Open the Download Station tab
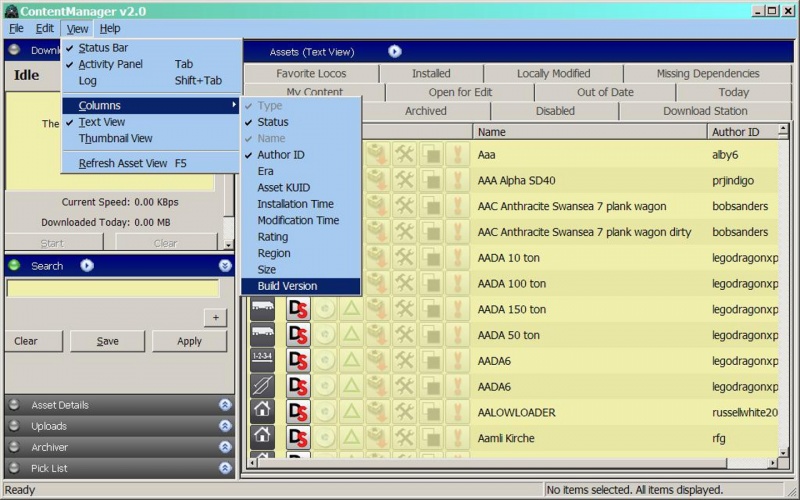 point(705,111)
